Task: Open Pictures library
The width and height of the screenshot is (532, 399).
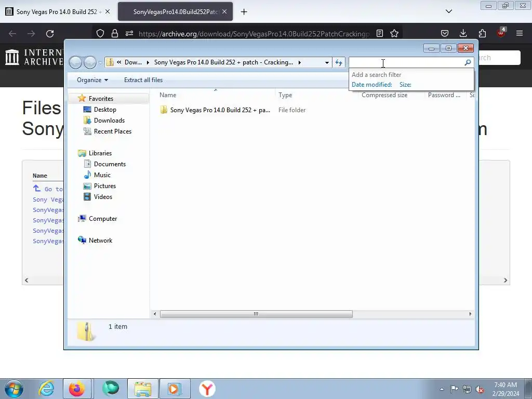Action: coord(104,186)
